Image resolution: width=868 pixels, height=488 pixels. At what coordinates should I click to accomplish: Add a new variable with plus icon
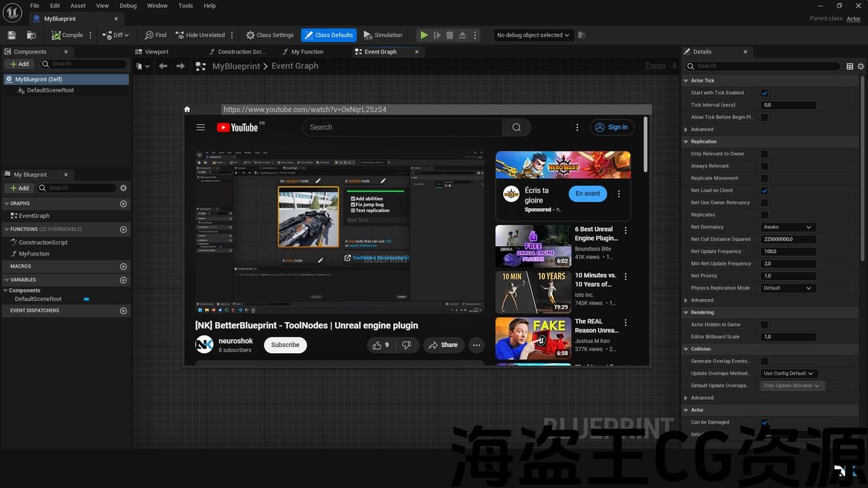tap(123, 280)
